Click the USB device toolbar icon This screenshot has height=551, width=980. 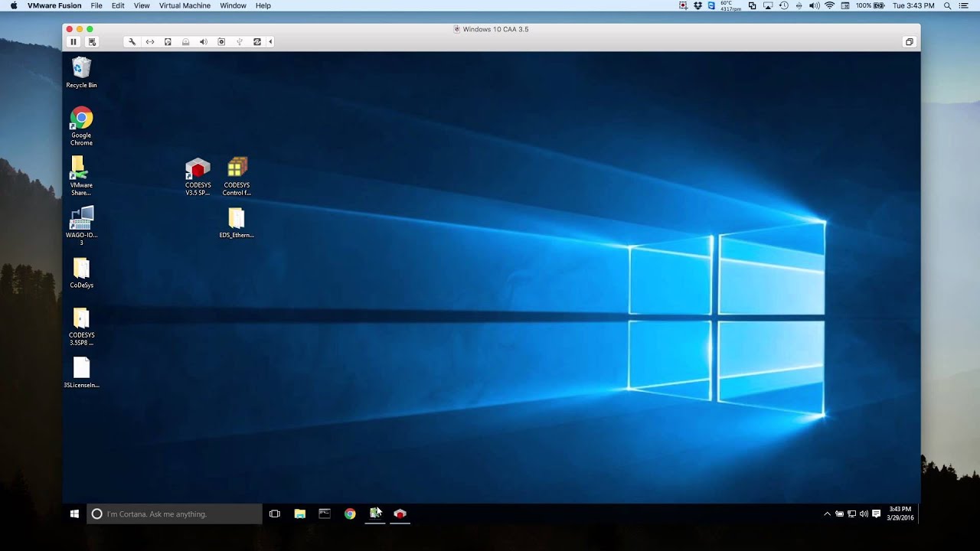click(x=240, y=42)
